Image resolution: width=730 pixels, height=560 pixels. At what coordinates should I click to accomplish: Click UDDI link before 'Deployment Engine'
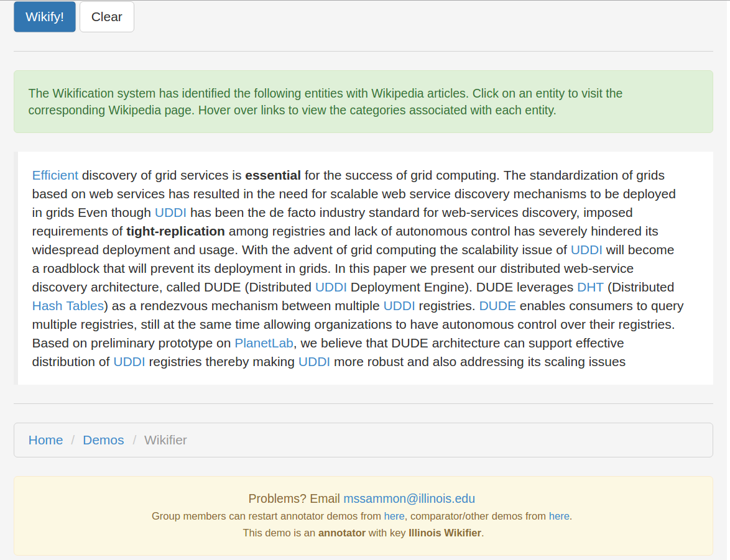pos(331,287)
